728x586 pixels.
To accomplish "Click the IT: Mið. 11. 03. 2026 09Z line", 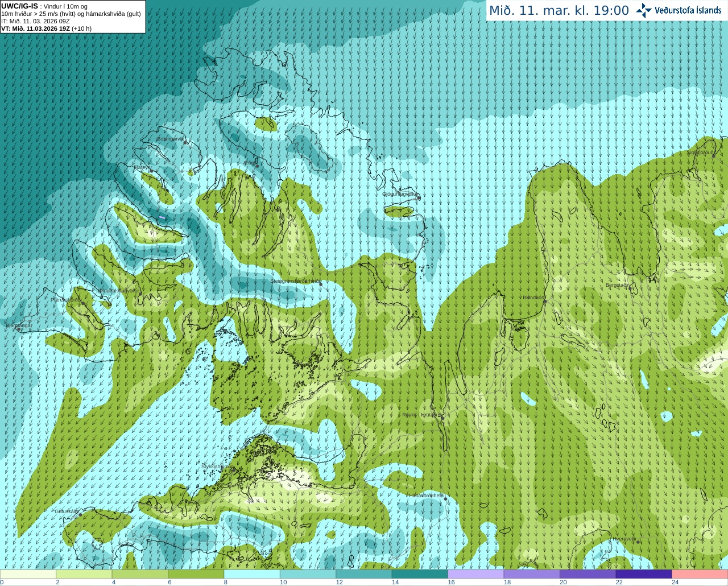I will click(35, 21).
